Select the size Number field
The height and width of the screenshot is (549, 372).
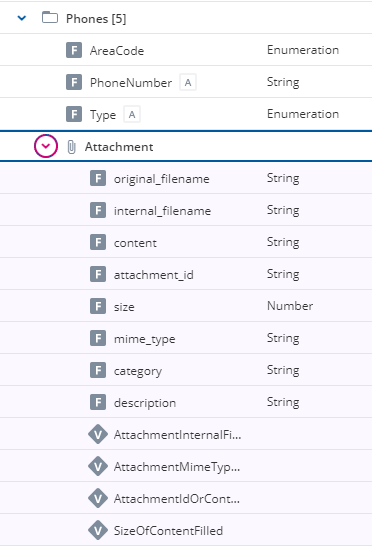186,306
